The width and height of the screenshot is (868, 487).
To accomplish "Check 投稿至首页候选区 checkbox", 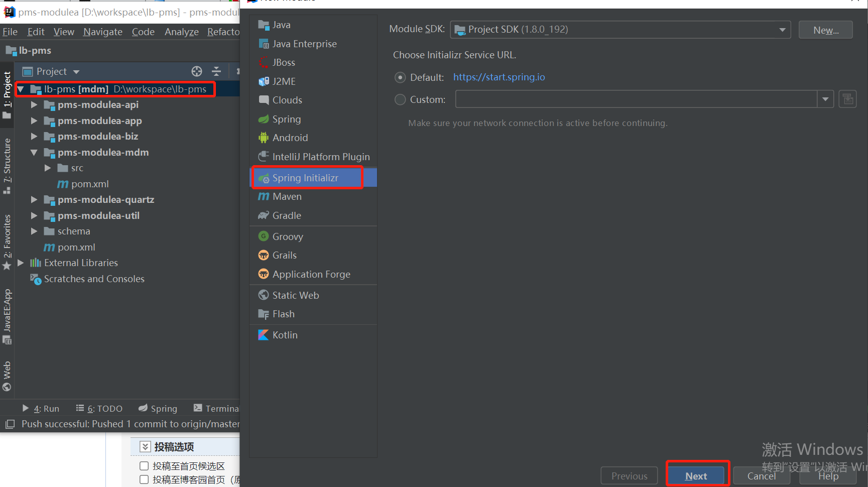I will point(144,466).
